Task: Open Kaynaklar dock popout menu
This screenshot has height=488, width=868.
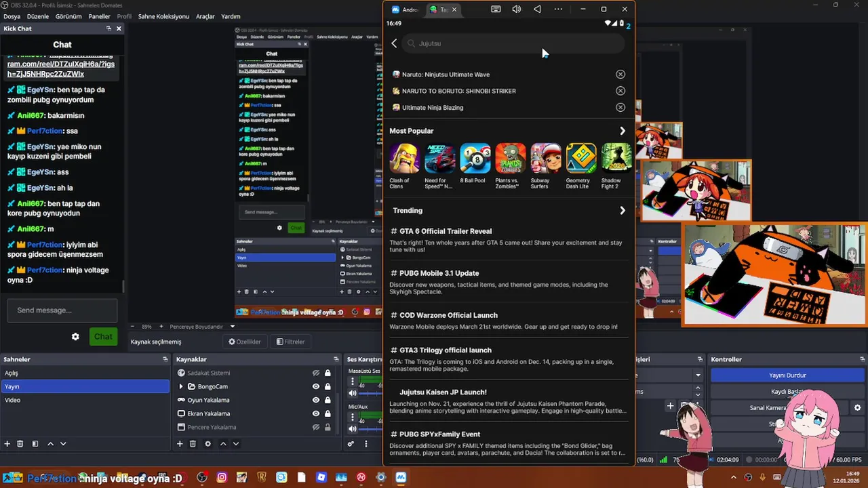Action: [336, 359]
